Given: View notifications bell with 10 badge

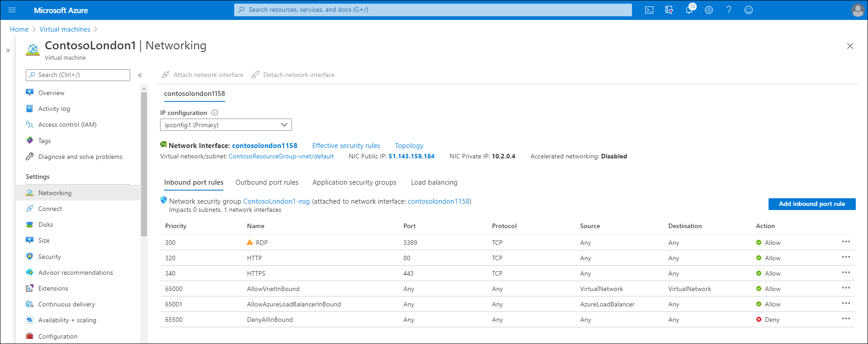Looking at the screenshot, I should (x=690, y=9).
